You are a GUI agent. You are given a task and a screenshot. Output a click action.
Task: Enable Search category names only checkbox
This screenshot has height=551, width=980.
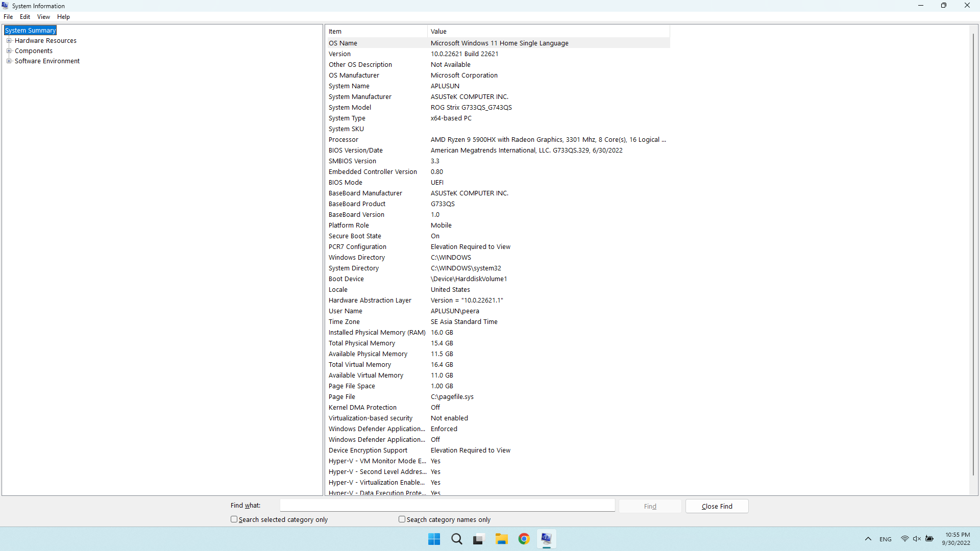click(x=402, y=519)
